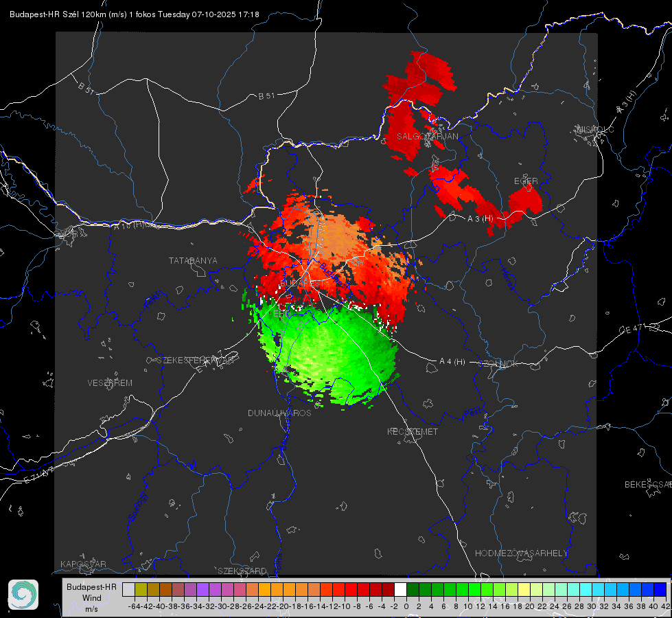The image size is (672, 618).
Task: Pick the dark green swatch between 0 and 2
Action: 413,589
